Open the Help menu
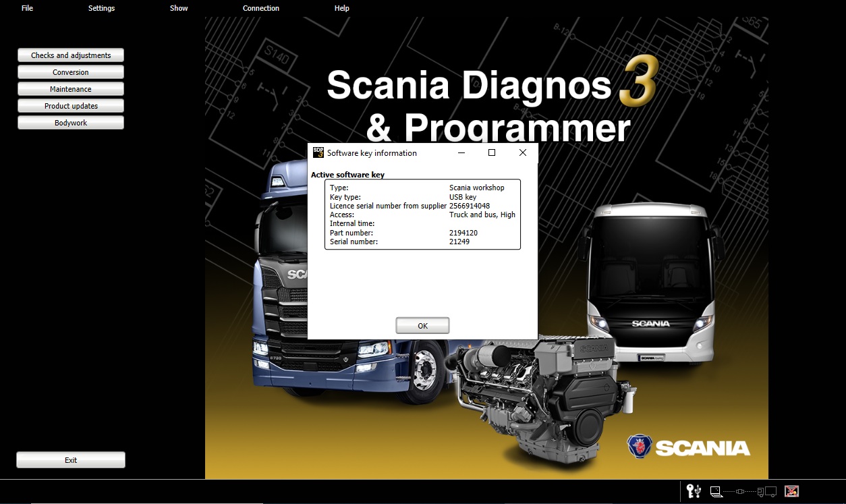Viewport: 846px width, 504px height. (342, 8)
